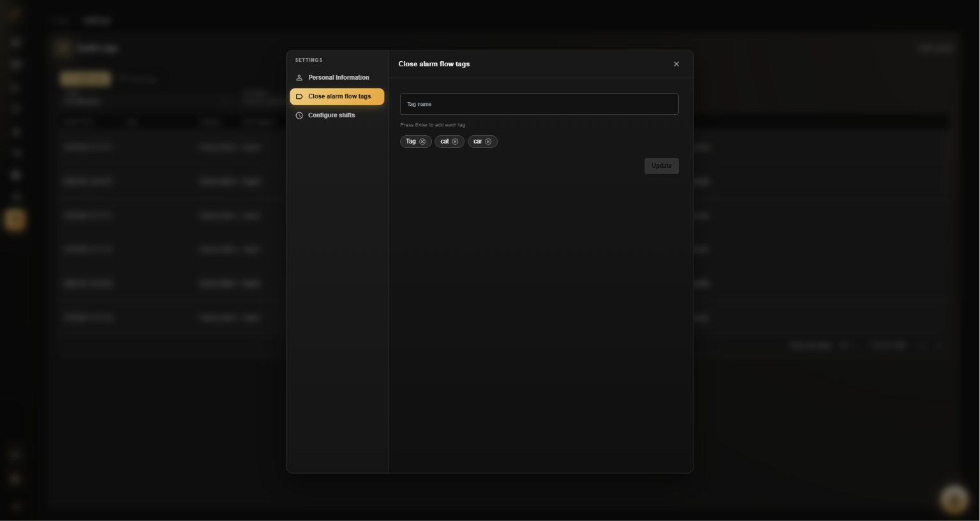Viewport: 980px width, 521px height.
Task: Remove the 'cat' tag chip
Action: pos(455,142)
